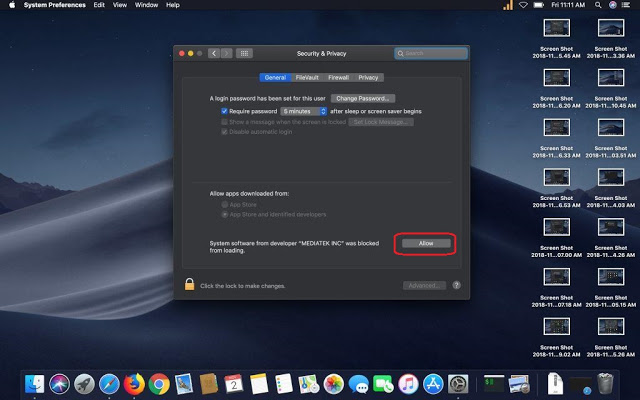Open Finder from the dock

(x=35, y=383)
